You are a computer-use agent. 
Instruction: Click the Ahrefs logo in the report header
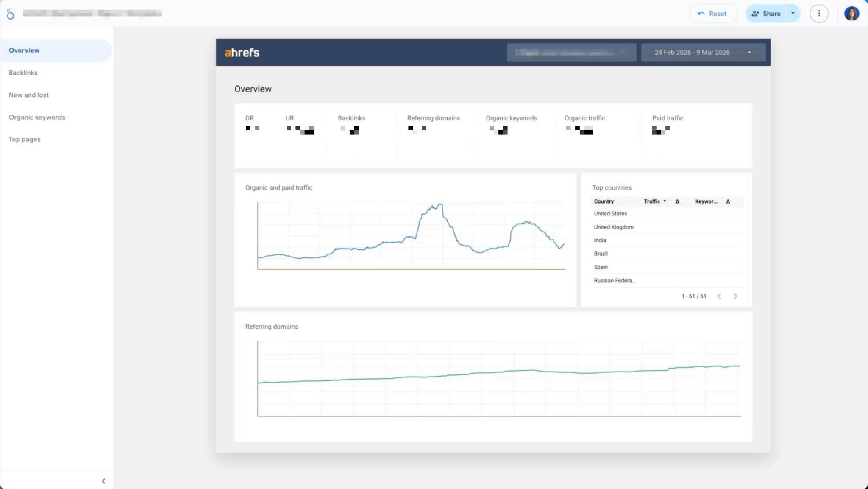pyautogui.click(x=242, y=52)
